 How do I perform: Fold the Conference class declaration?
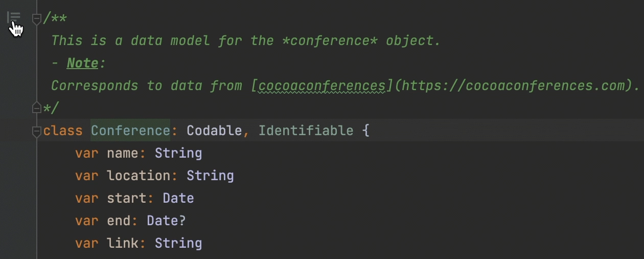(36, 131)
